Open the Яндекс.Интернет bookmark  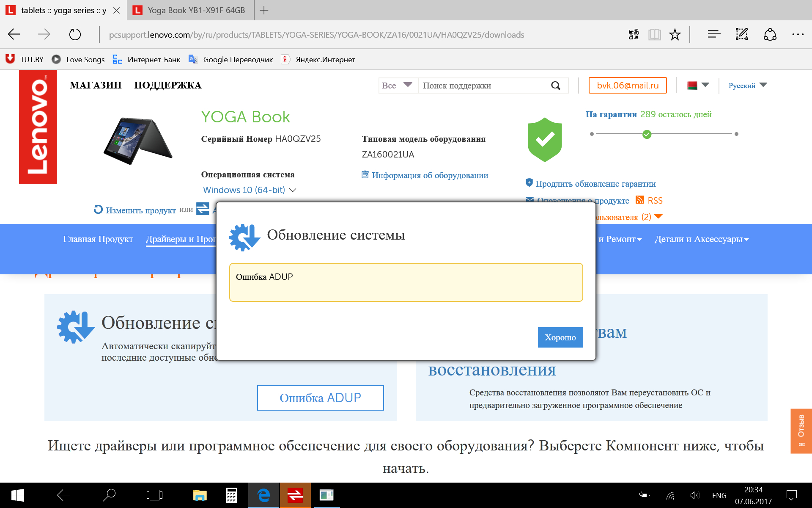318,60
